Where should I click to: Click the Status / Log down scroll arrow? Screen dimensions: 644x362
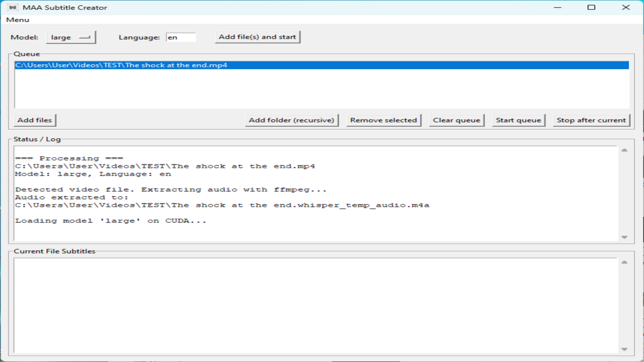tap(624, 237)
